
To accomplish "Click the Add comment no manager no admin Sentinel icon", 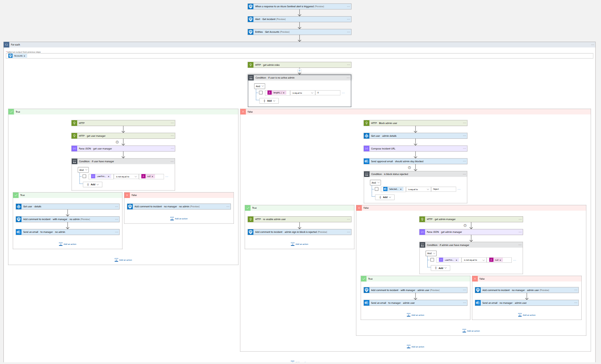I will pyautogui.click(x=130, y=207).
